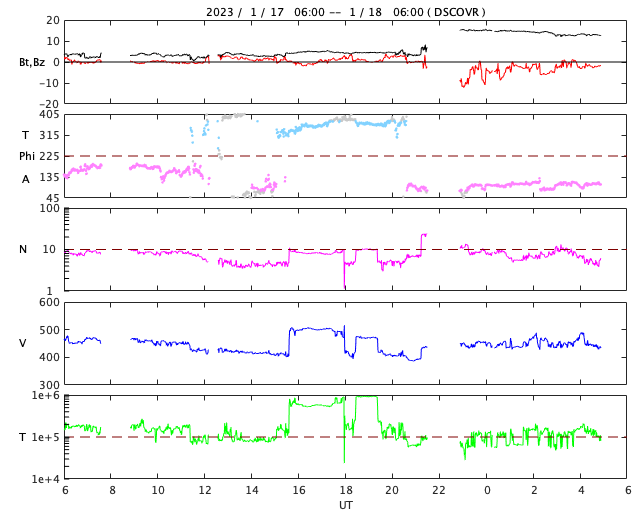Click the 'Phi' axis label

pyautogui.click(x=27, y=156)
